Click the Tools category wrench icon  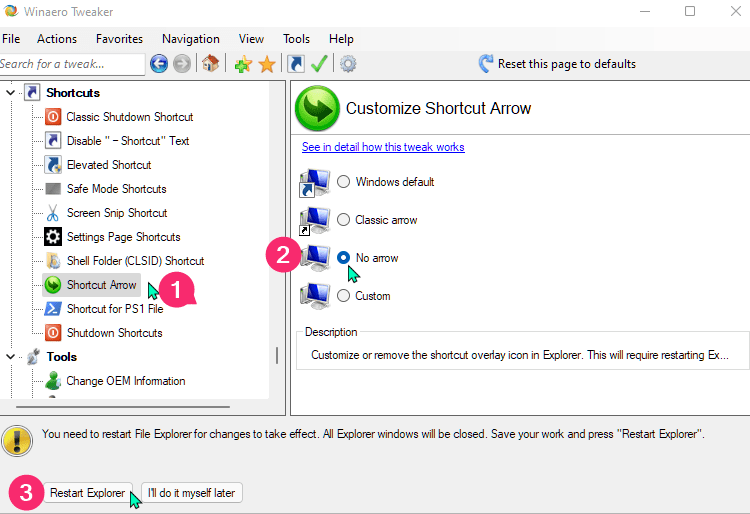[33, 356]
